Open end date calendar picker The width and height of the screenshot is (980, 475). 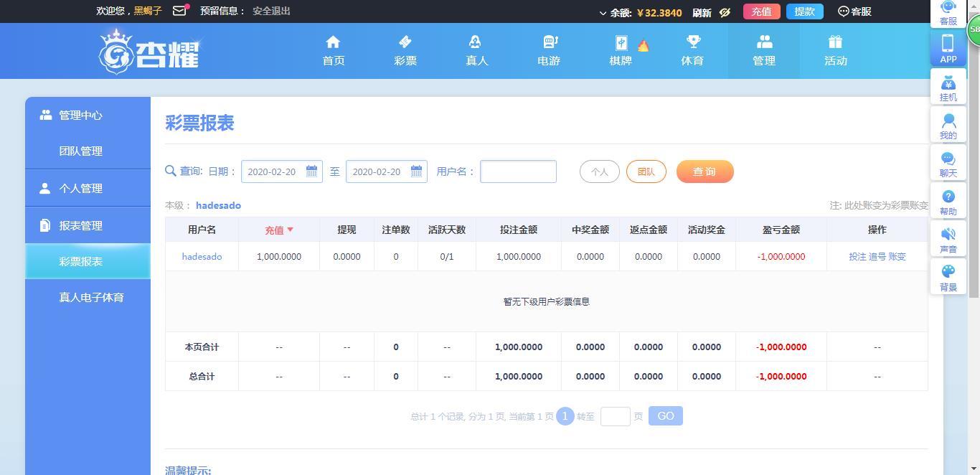[x=416, y=171]
